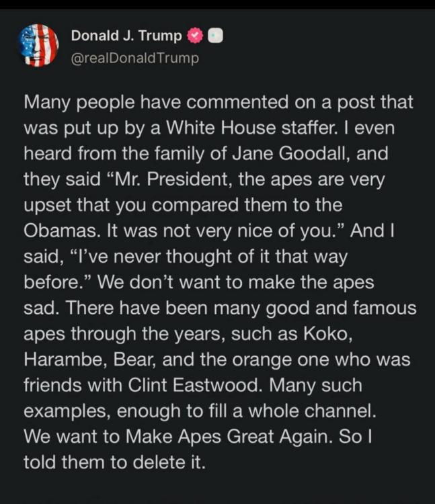The height and width of the screenshot is (504, 435).
Task: Click the pink verified badge icon
Action: (194, 35)
